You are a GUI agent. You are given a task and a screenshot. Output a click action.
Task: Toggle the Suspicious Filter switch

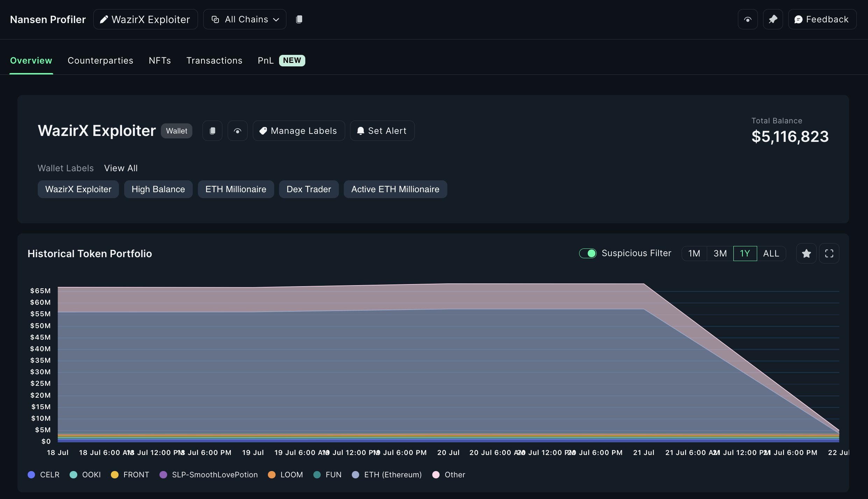[x=588, y=253]
